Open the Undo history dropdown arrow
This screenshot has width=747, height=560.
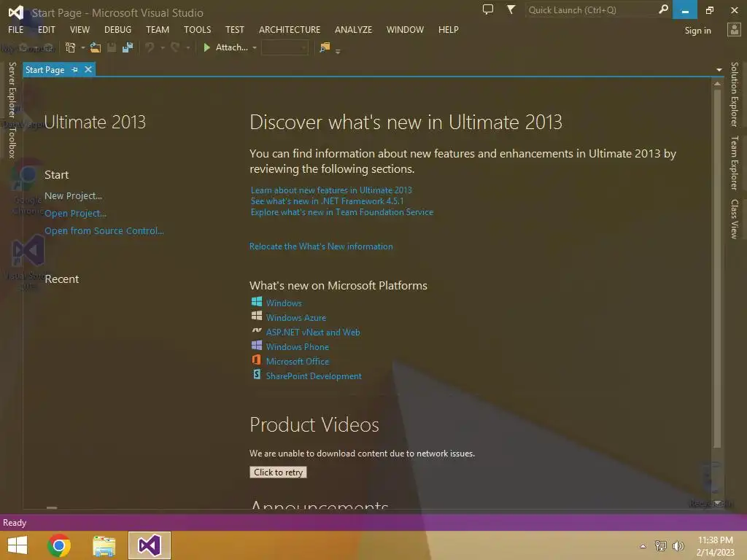click(x=163, y=47)
